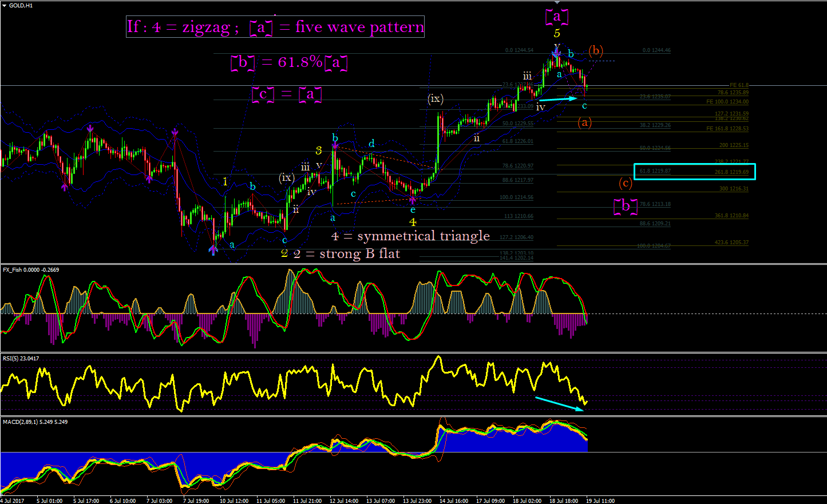Select the '[b] = 61.8%[a]' annotation
The width and height of the screenshot is (827, 504).
[x=289, y=62]
